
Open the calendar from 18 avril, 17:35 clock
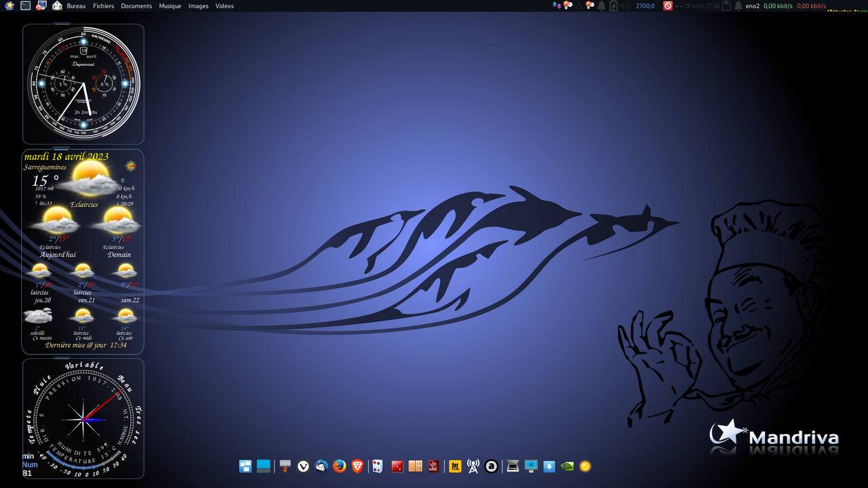tap(702, 6)
